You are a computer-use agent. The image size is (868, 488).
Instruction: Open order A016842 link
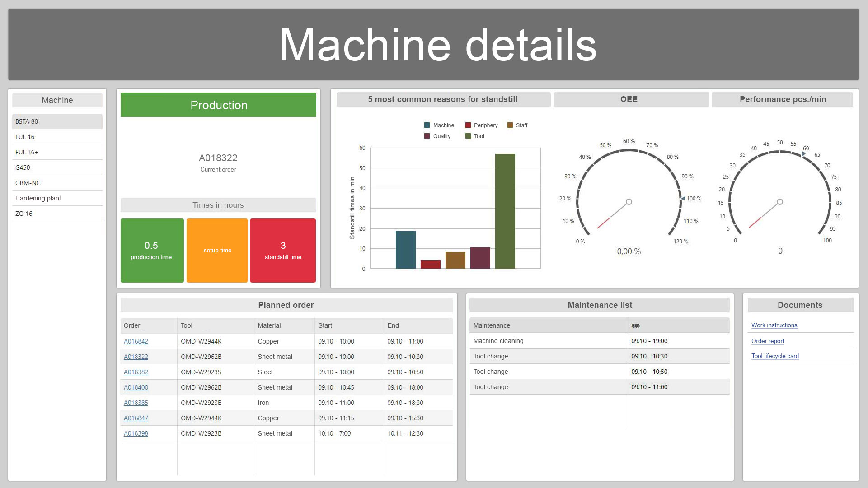pyautogui.click(x=136, y=342)
